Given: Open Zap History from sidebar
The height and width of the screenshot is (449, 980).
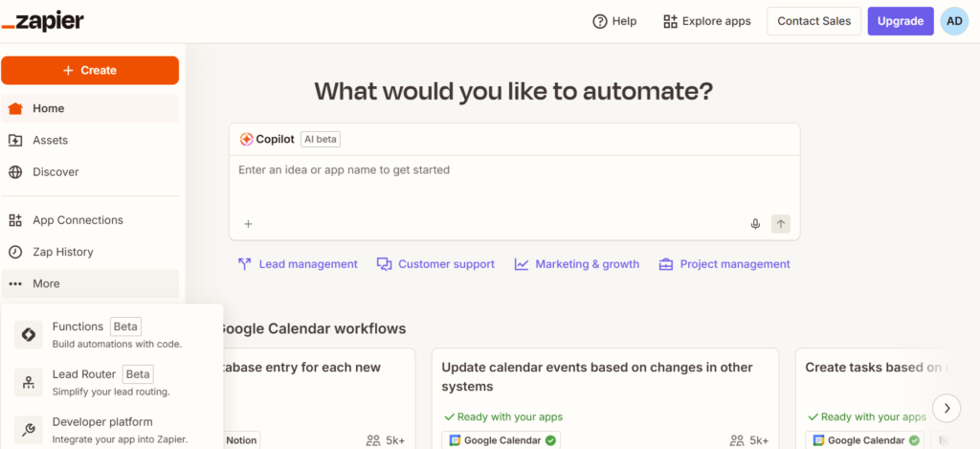Looking at the screenshot, I should pyautogui.click(x=62, y=252).
